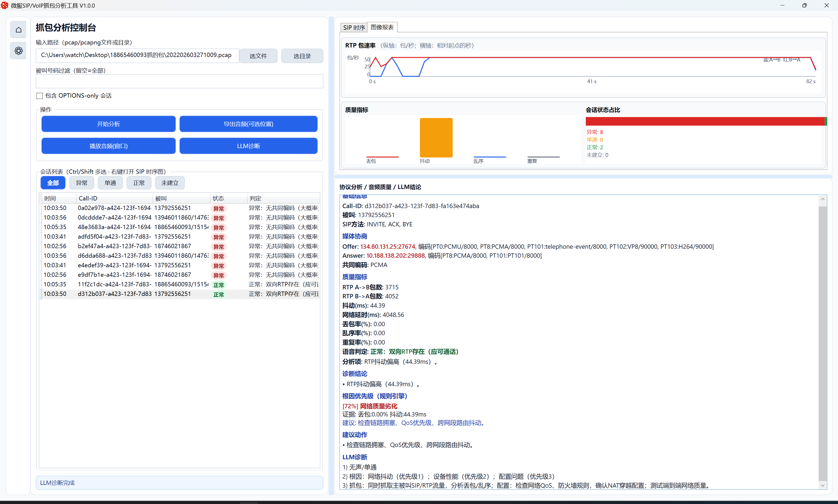Click the 选文件 button

[x=258, y=56]
